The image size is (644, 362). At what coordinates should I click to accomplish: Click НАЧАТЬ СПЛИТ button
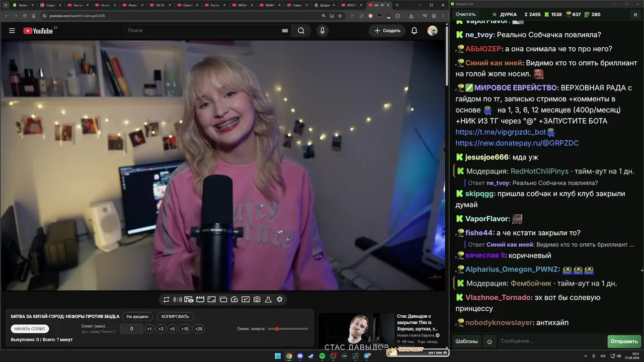coord(30,329)
